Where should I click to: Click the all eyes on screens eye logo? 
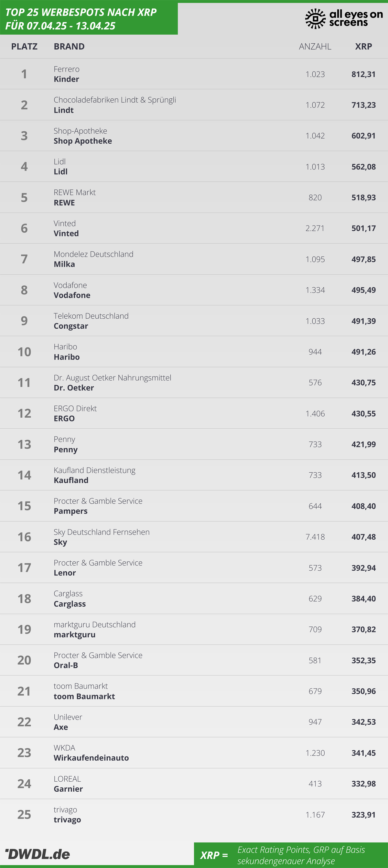coord(315,18)
